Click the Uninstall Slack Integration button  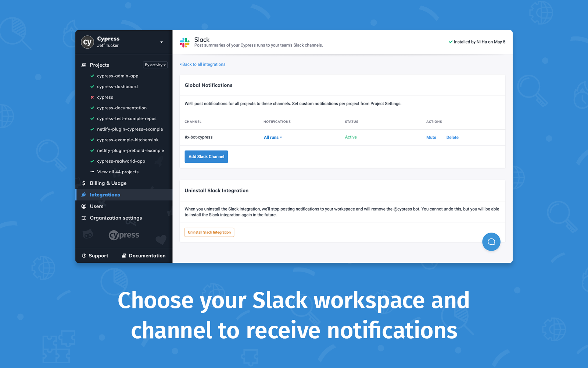point(209,233)
